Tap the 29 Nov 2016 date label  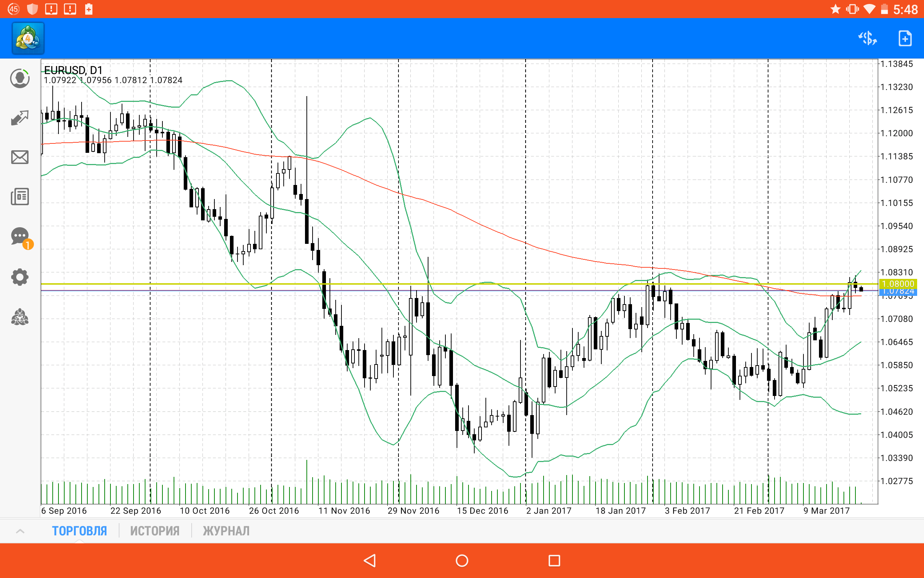[413, 511]
